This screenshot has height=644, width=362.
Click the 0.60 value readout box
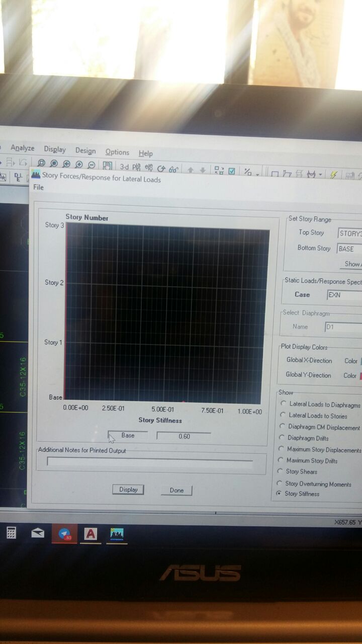pyautogui.click(x=184, y=436)
